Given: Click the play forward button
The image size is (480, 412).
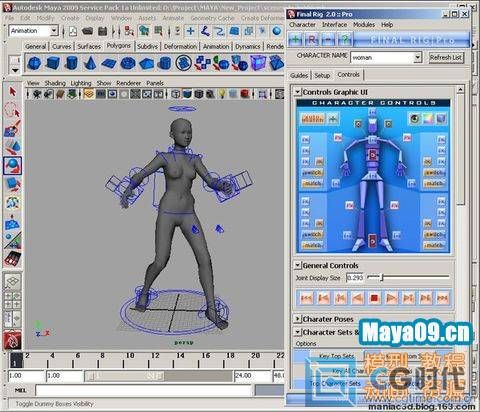Looking at the screenshot, I should [x=391, y=298].
